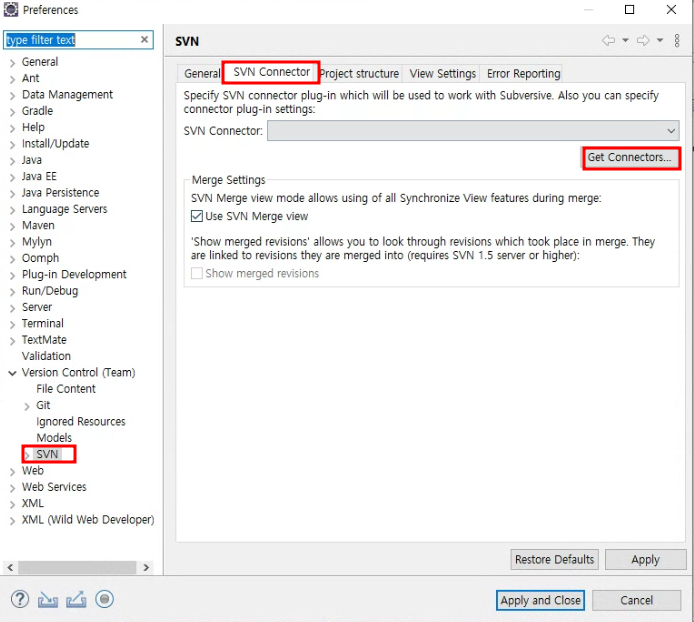Click Restore Defaults button

click(x=554, y=560)
